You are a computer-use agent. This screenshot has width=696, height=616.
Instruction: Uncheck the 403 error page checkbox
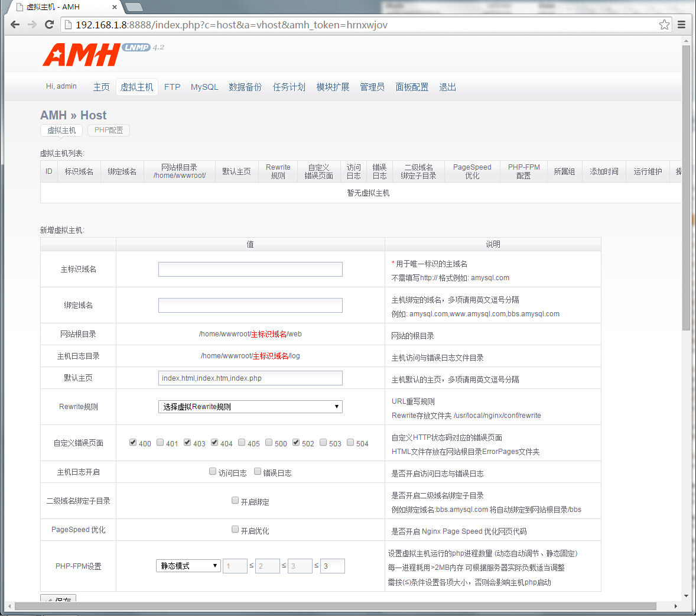click(x=187, y=442)
